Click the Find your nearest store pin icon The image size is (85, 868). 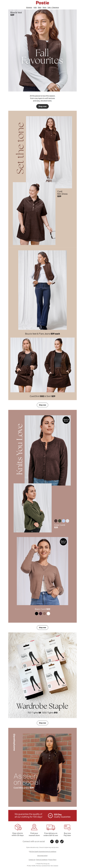pyautogui.click(x=34, y=827)
